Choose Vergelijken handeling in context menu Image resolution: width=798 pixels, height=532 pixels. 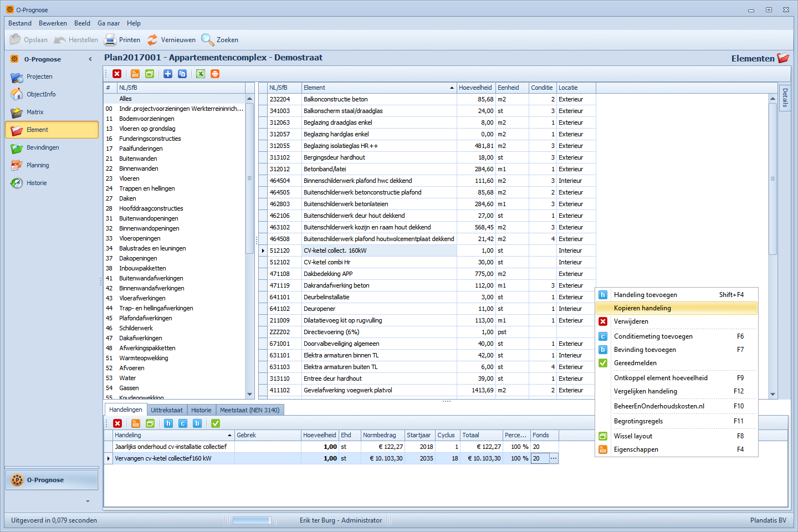click(x=677, y=391)
